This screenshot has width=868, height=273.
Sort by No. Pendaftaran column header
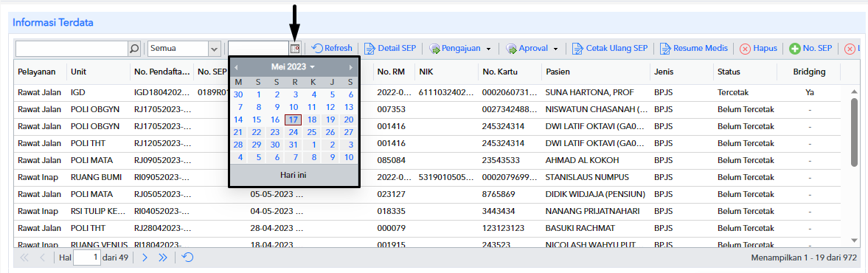(x=162, y=72)
